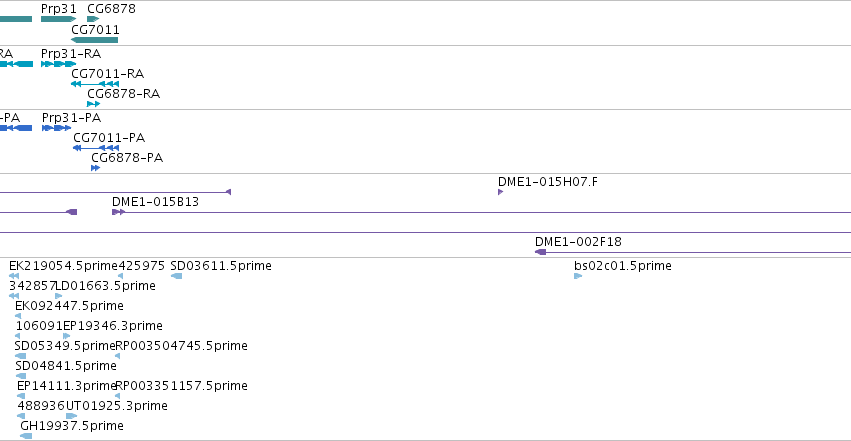Open the Prp31 gene label
The image size is (851, 441).
click(59, 9)
